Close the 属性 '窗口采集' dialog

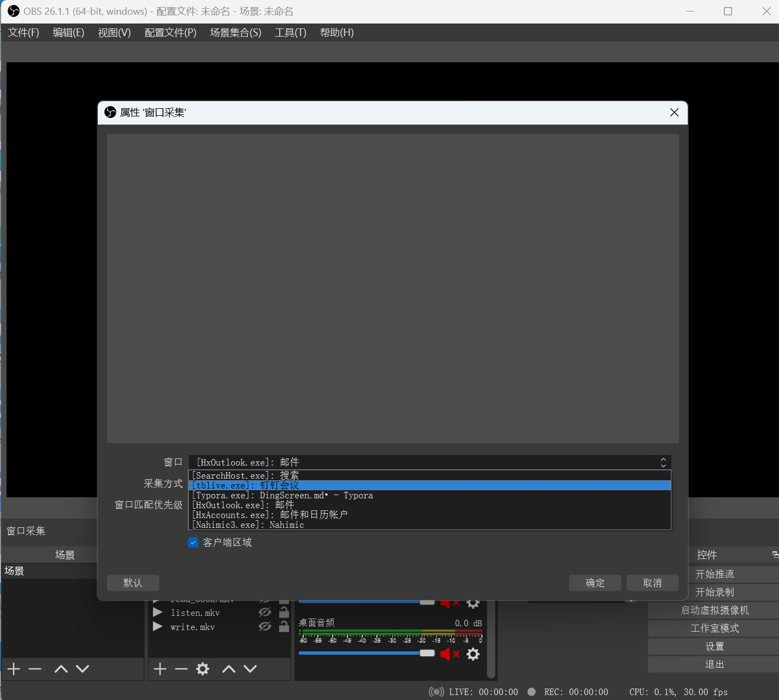pyautogui.click(x=674, y=112)
